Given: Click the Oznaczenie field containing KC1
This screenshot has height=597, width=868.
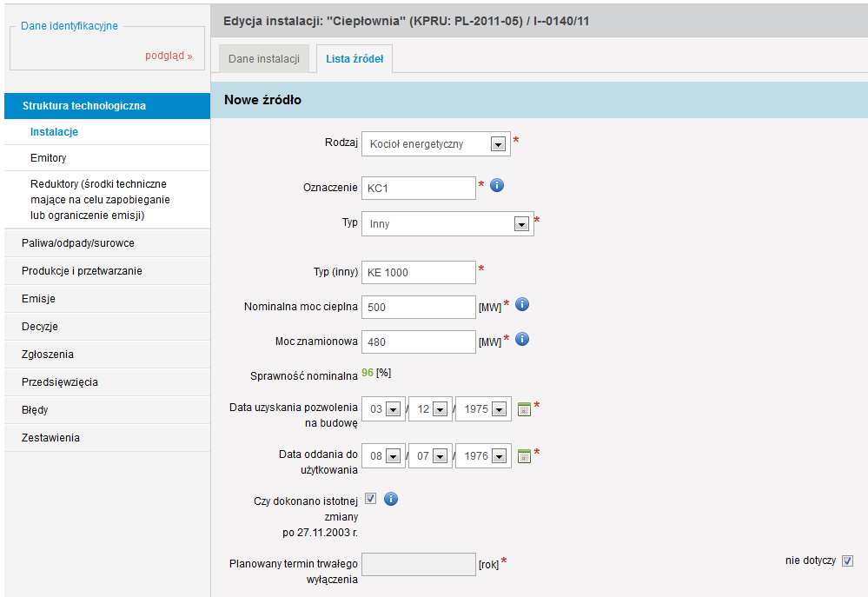Looking at the screenshot, I should click(419, 189).
